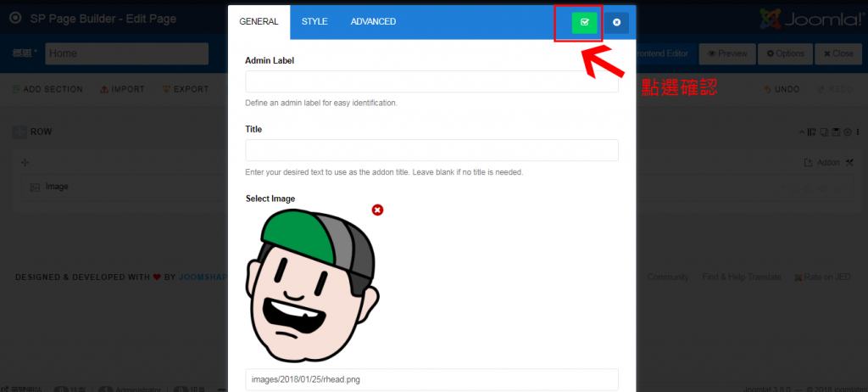Click the EXPORT toolbar button

pyautogui.click(x=185, y=89)
